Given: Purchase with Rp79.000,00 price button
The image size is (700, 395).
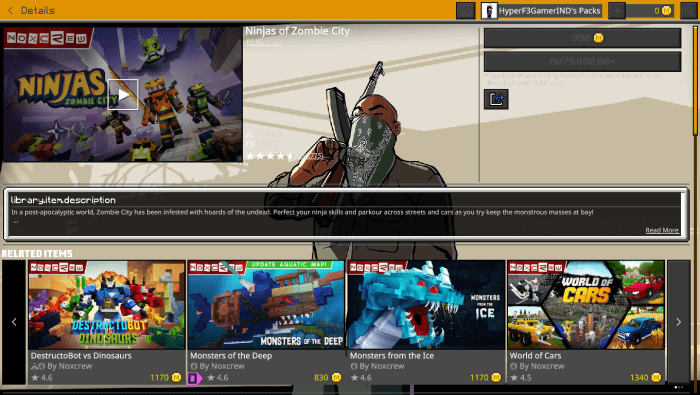Looking at the screenshot, I should [x=583, y=61].
